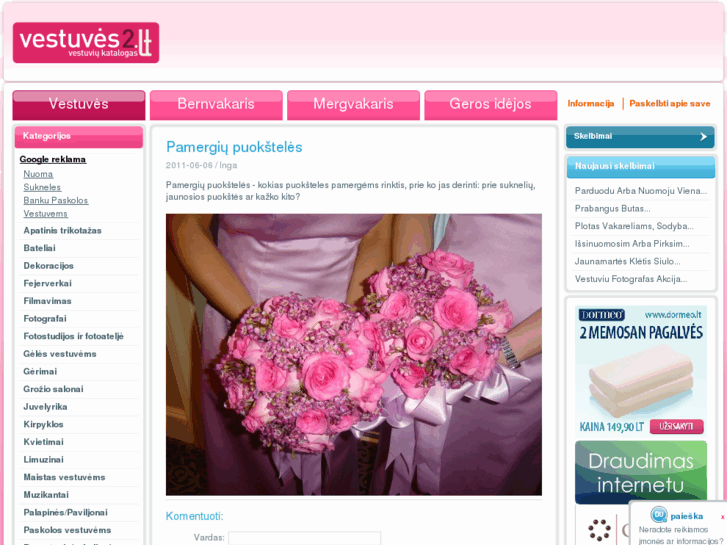This screenshot has width=727, height=545.
Task: Select the Dekoracijos category
Action: pyautogui.click(x=48, y=266)
